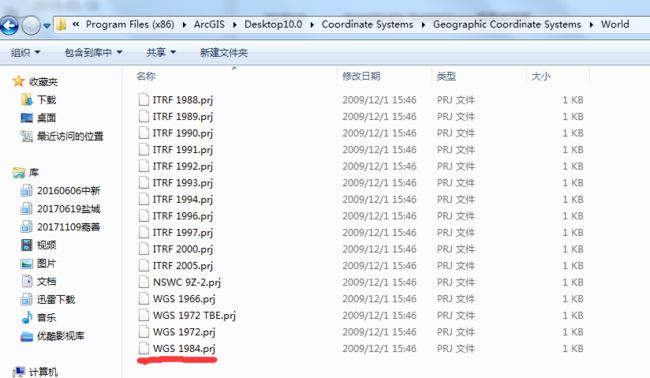Expand arrow after Desktop10.0 breadcrumb
650x378 pixels.
pos(312,25)
